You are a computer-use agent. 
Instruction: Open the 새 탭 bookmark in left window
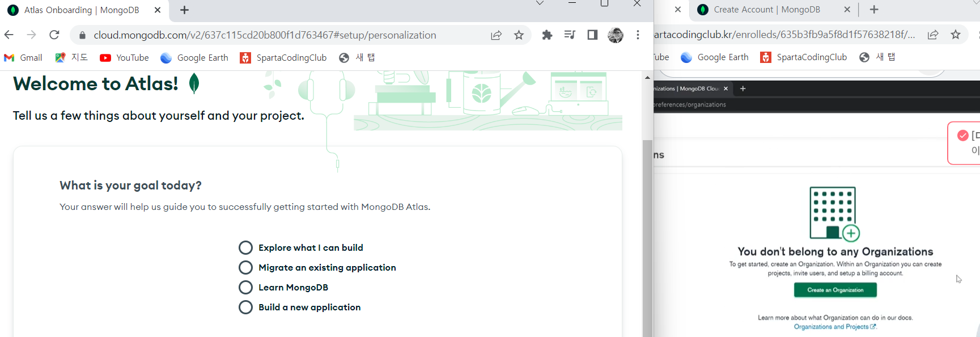point(357,58)
